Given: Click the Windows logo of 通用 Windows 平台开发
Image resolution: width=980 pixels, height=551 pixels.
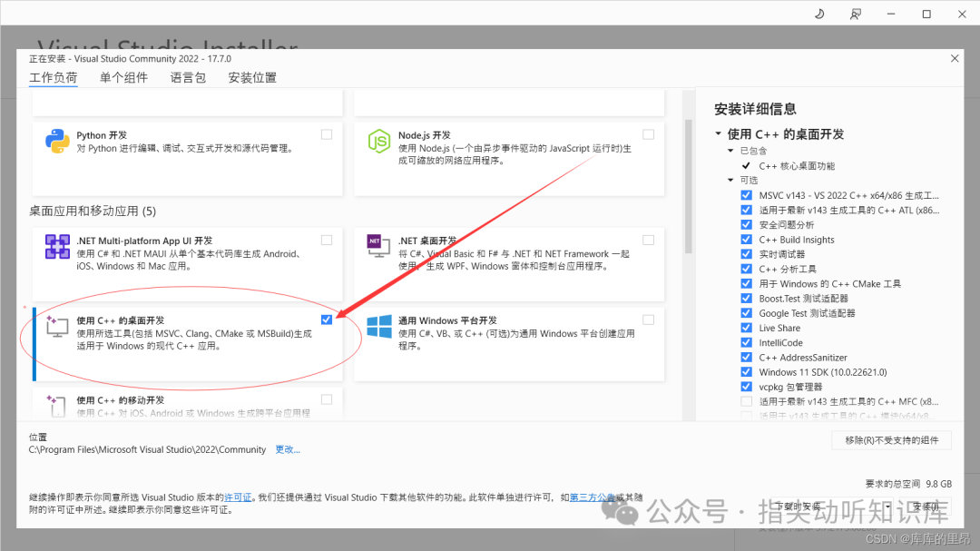Looking at the screenshot, I should tap(379, 327).
